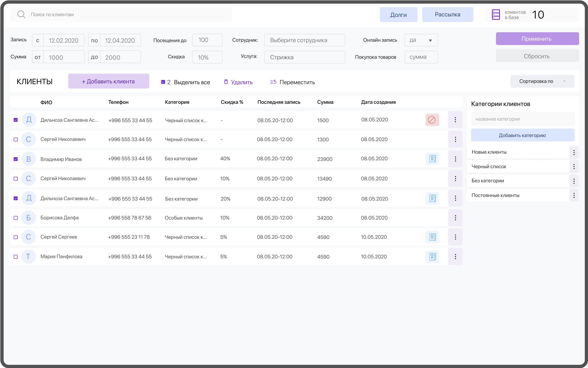588x368 pixels.
Task: Click the Посещения до field
Action: point(207,40)
